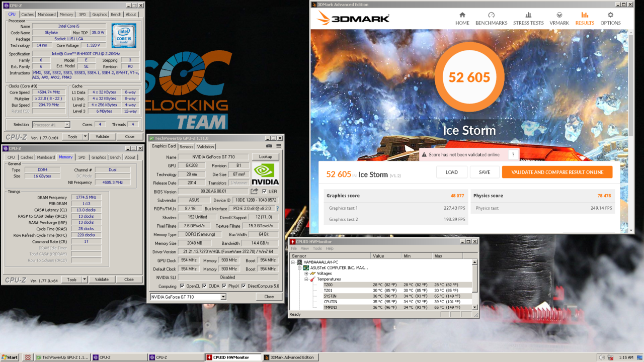The height and width of the screenshot is (362, 644).
Task: Click Temperatures thermometer icon in HWMonitor
Action: (312, 279)
